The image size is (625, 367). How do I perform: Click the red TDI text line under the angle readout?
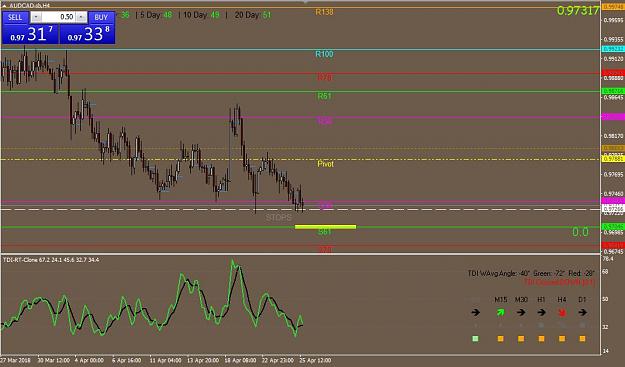coord(559,282)
